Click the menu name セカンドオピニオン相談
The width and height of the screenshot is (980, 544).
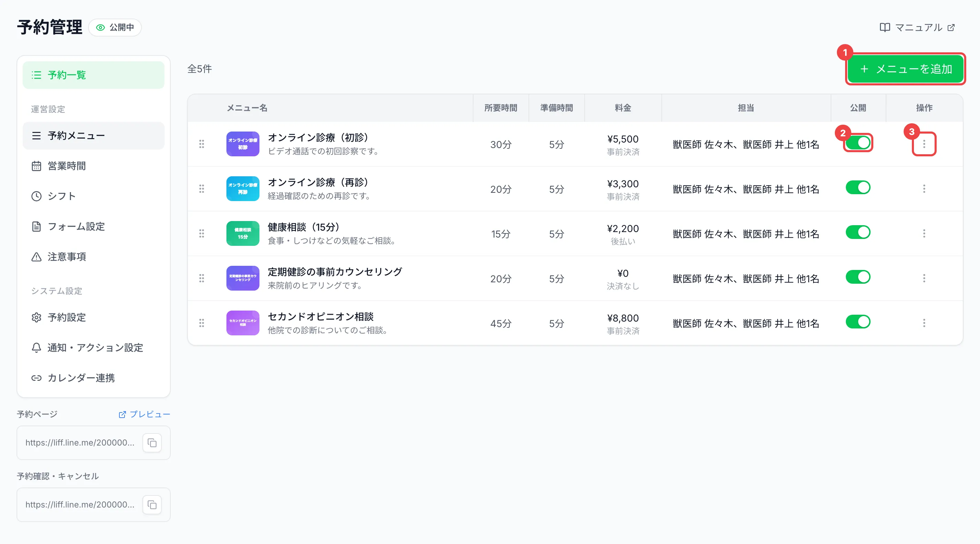point(321,317)
